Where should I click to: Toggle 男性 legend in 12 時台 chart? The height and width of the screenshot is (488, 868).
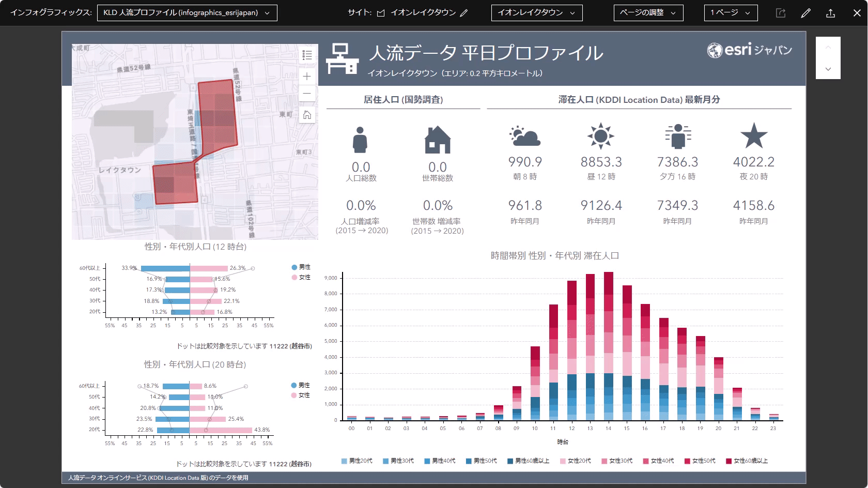pyautogui.click(x=301, y=267)
